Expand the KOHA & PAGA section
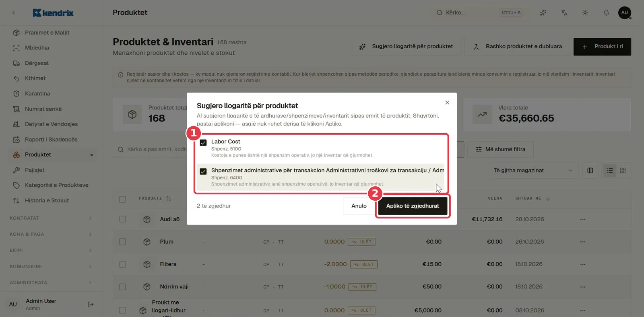Screen dimensions: 644x317 [51, 234]
